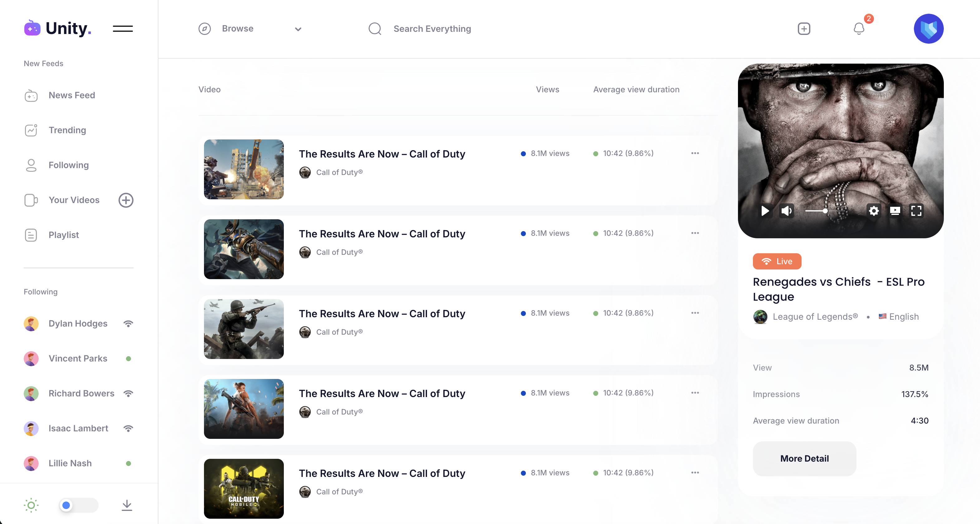The image size is (980, 524).
Task: Open the rocket launch battle video thumbnail
Action: (x=244, y=169)
